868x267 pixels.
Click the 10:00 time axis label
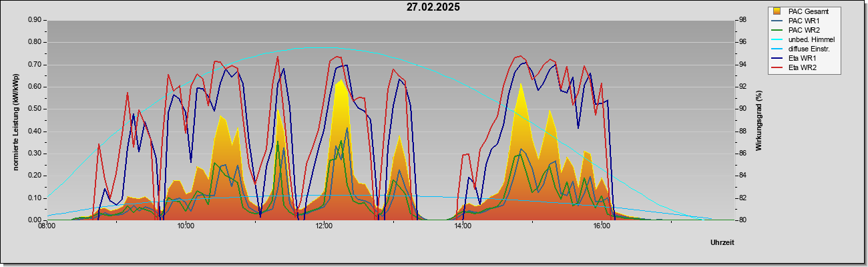pyautogui.click(x=186, y=227)
